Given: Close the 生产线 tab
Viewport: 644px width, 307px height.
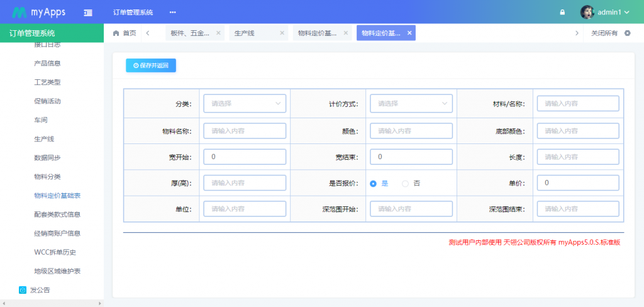Looking at the screenshot, I should tap(282, 33).
